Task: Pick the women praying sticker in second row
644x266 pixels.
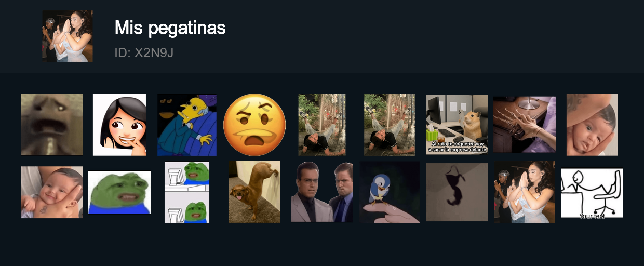Action: (x=525, y=192)
